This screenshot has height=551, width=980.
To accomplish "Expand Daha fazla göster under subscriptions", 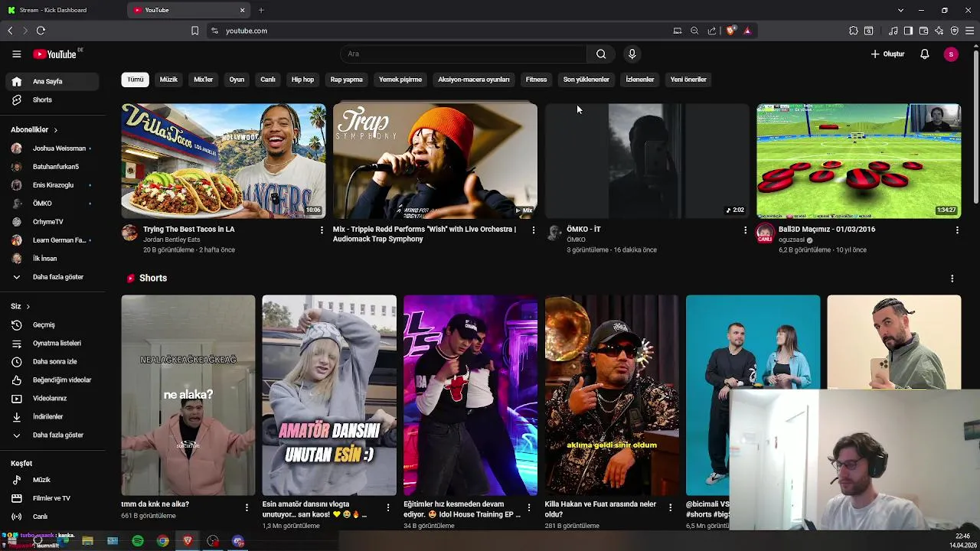I will 51,277.
